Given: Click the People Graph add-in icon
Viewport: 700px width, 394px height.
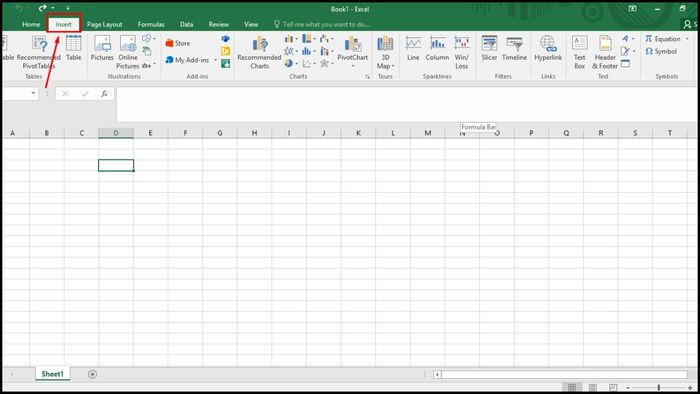Looking at the screenshot, I should [225, 64].
